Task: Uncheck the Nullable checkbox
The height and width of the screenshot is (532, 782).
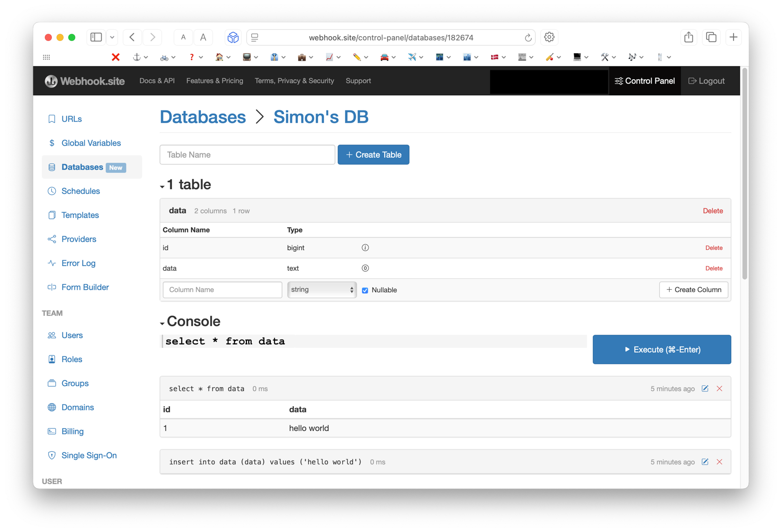Action: pyautogui.click(x=365, y=290)
